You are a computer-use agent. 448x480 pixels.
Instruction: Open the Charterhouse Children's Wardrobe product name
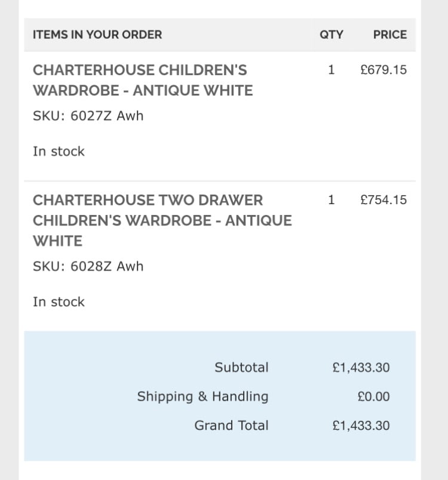[143, 80]
